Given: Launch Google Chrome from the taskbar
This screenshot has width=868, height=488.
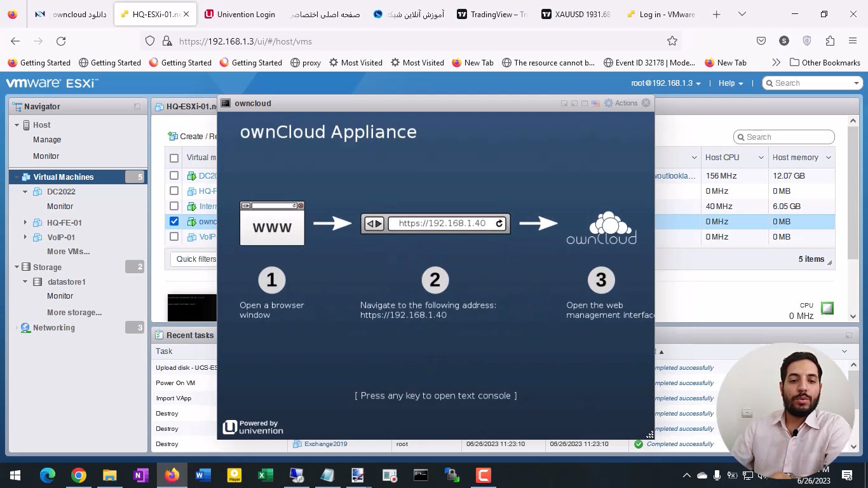Looking at the screenshot, I should point(79,475).
